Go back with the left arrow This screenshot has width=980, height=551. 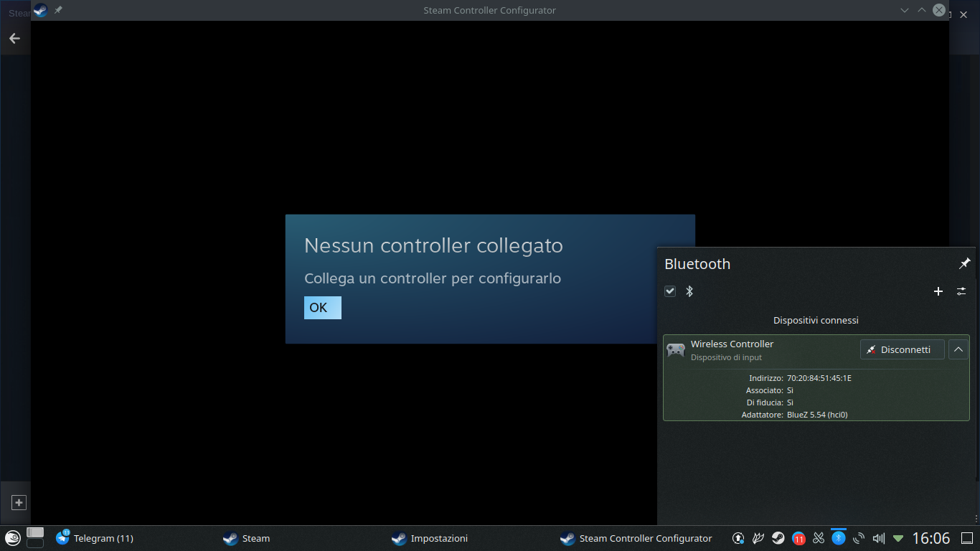click(14, 38)
